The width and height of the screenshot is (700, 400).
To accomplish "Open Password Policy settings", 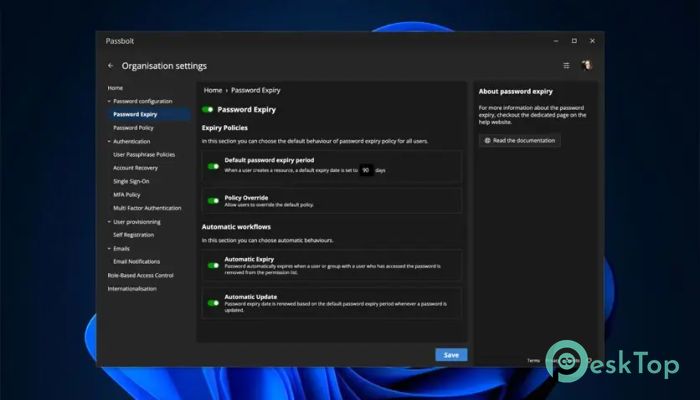I will [x=133, y=128].
